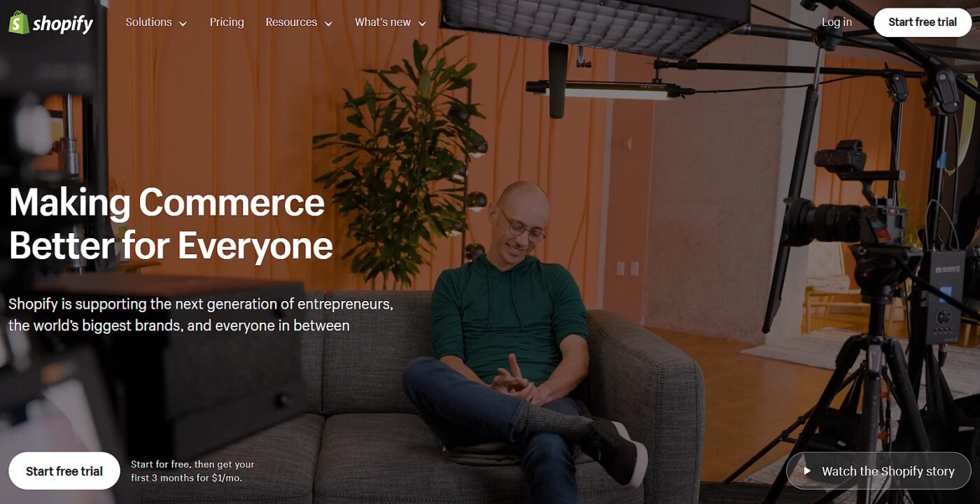This screenshot has height=504, width=980.
Task: Click the top-right Start free trial button
Action: [x=923, y=22]
